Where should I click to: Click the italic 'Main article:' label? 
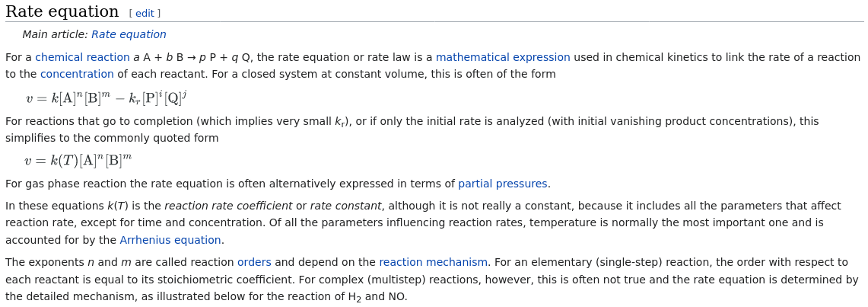(x=55, y=34)
